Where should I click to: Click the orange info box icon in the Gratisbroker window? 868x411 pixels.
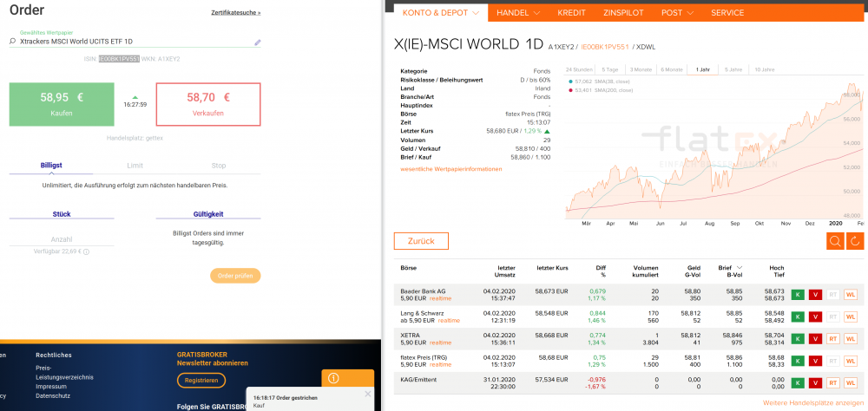pyautogui.click(x=333, y=378)
